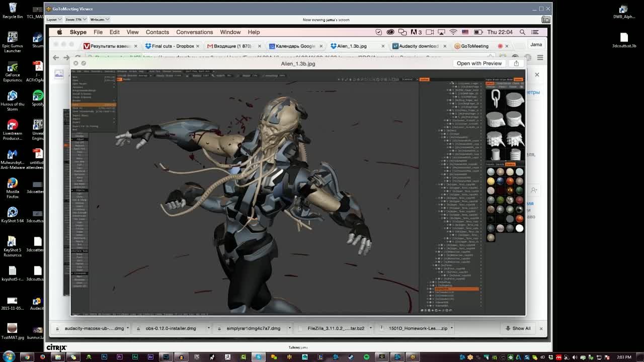Open the arrow menu for the 1501D_Homework zip download
The height and width of the screenshot is (362, 644).
tap(451, 328)
